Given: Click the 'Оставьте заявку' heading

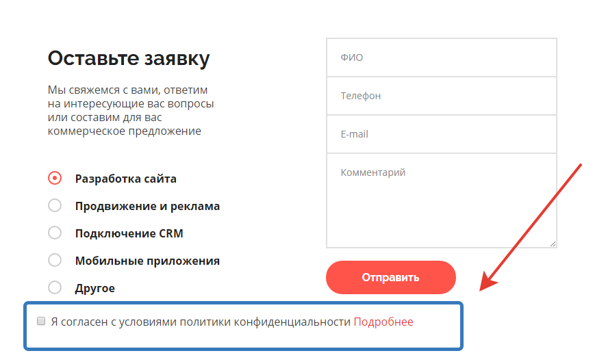Looking at the screenshot, I should (129, 58).
